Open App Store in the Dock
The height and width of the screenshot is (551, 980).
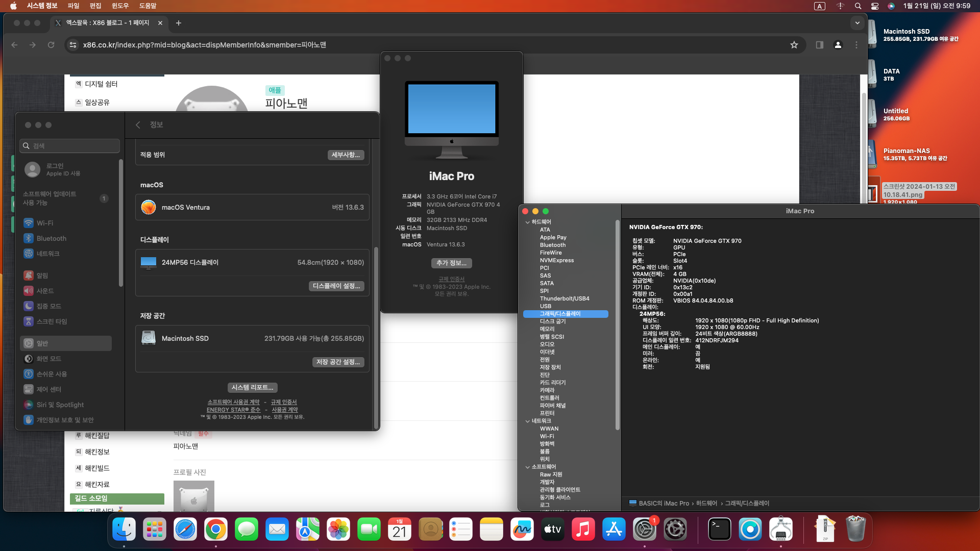click(x=614, y=530)
